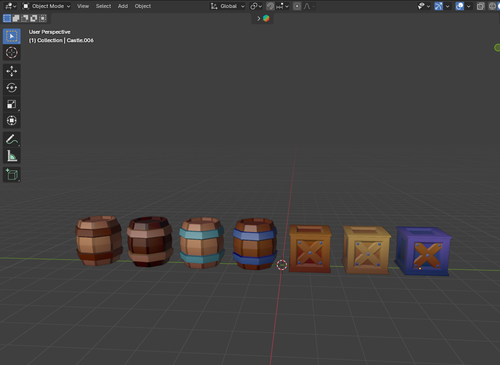Set selection mode to intersect
Viewport: 500px width, 365px height.
[43, 18]
